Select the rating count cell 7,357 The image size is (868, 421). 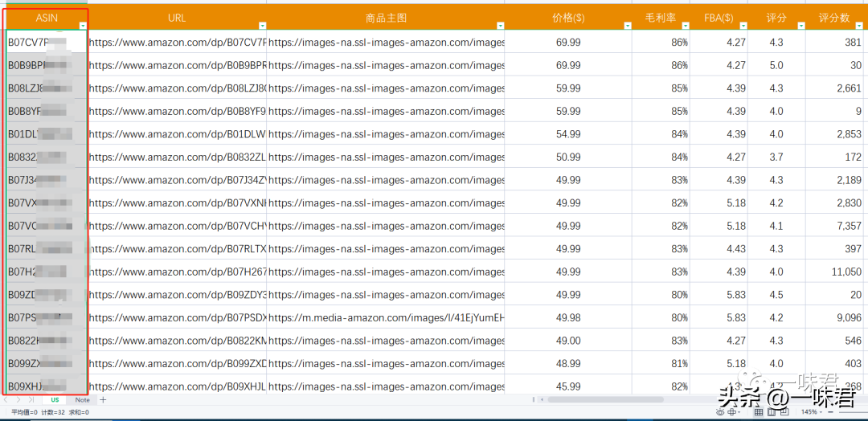pos(834,226)
